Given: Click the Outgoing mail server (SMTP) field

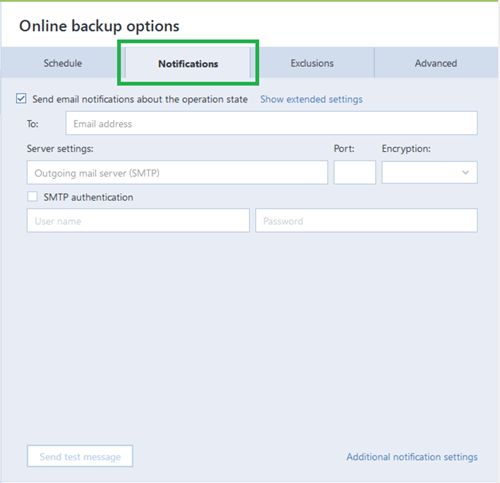Looking at the screenshot, I should coord(177,173).
